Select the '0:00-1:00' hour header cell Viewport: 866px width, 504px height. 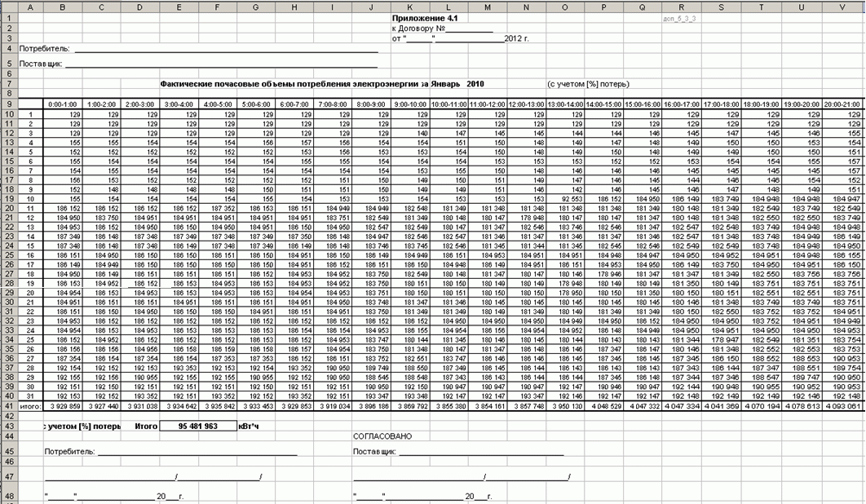pos(63,104)
